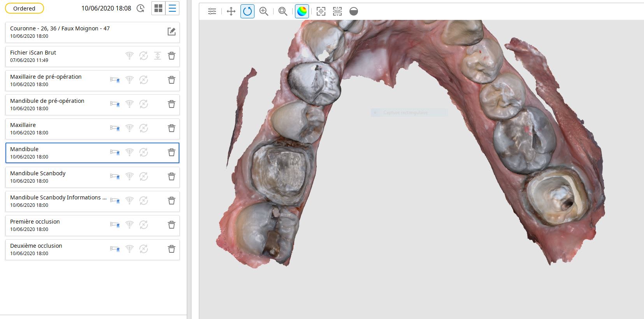Click scanner icon on Maxillaire row
The width and height of the screenshot is (644, 319).
point(115,128)
